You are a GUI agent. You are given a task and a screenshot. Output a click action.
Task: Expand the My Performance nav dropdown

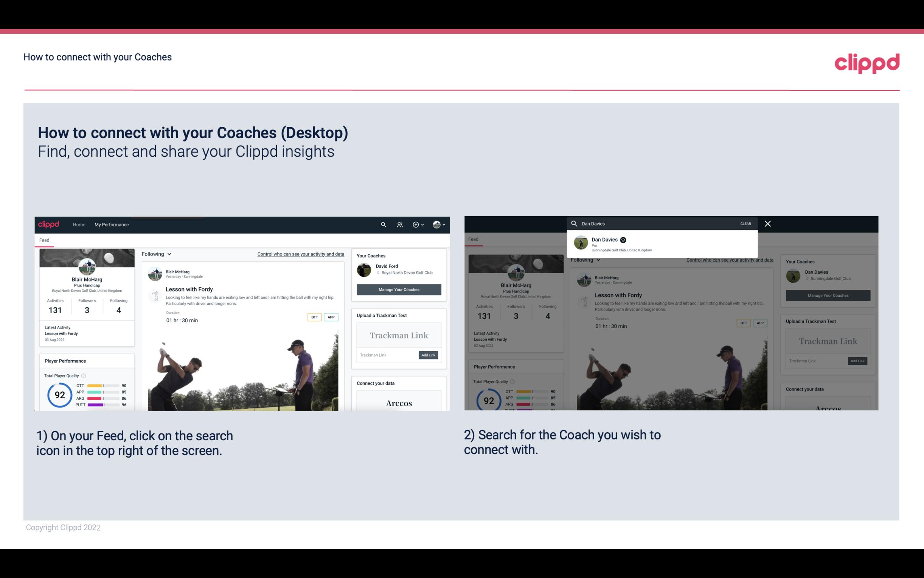[x=112, y=224]
